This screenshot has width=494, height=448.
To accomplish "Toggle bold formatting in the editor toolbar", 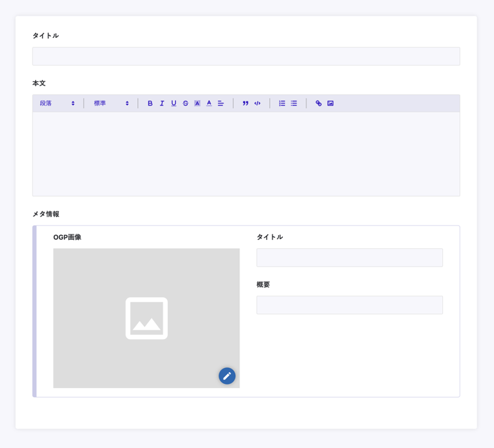I will (150, 103).
